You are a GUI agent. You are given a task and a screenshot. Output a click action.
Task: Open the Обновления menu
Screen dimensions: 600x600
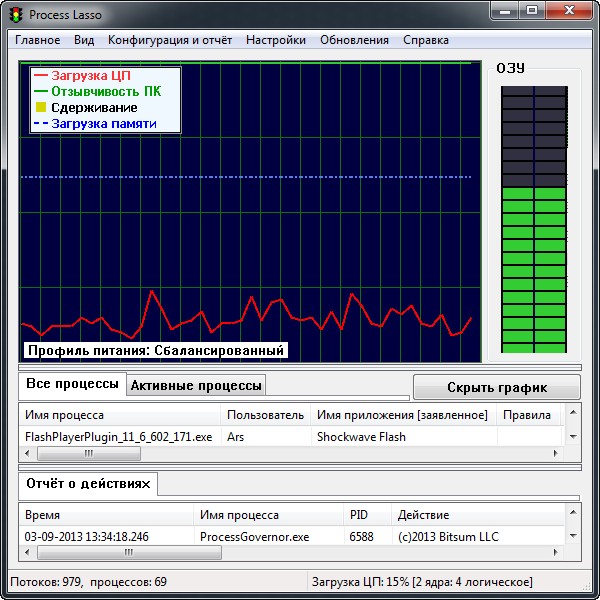click(x=354, y=40)
